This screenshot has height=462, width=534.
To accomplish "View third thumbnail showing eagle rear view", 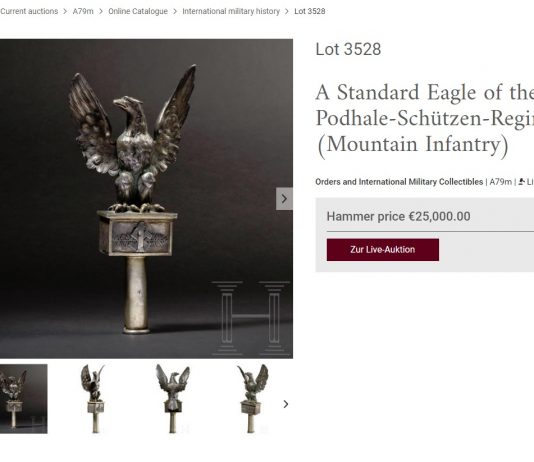I will [173, 399].
